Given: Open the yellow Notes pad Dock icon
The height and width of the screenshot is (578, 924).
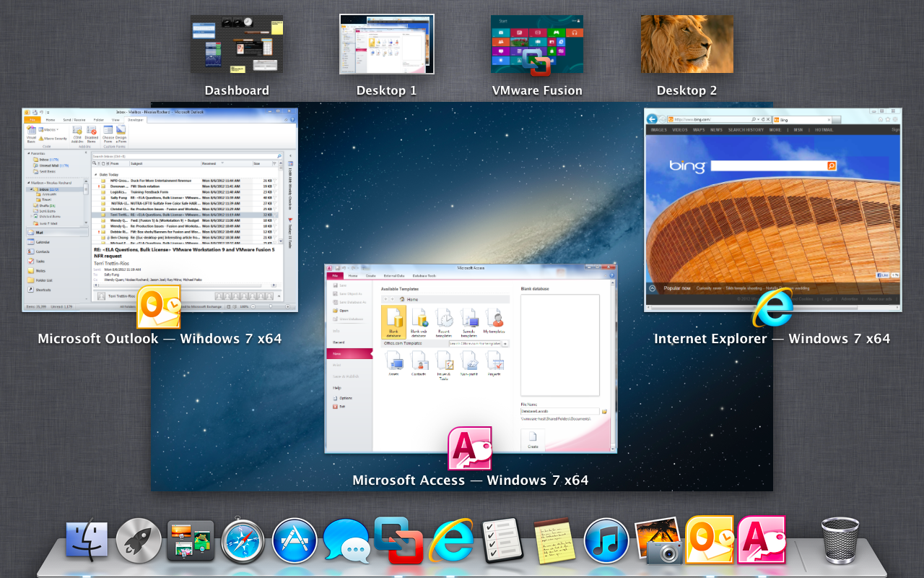Looking at the screenshot, I should (x=554, y=540).
